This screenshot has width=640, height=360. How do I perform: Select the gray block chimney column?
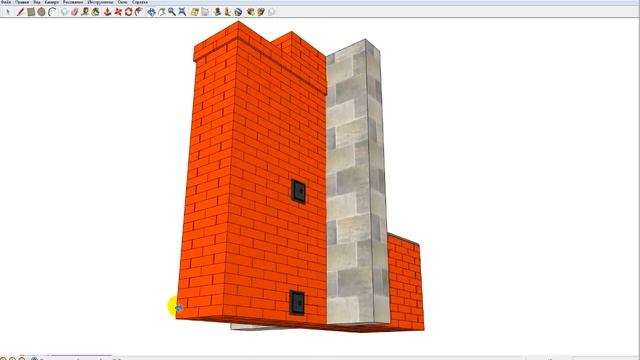pos(356,184)
